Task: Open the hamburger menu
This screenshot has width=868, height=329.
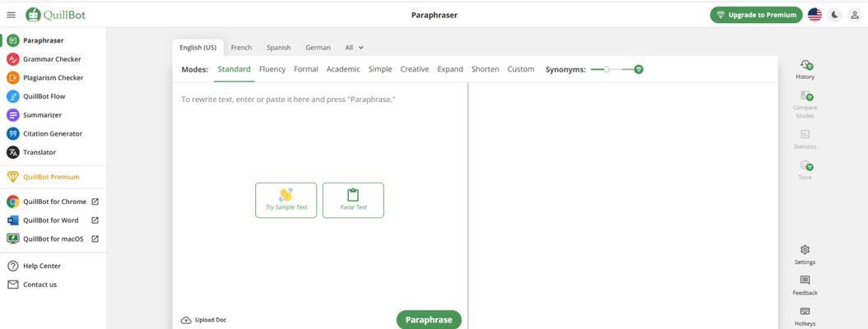Action: [x=11, y=15]
